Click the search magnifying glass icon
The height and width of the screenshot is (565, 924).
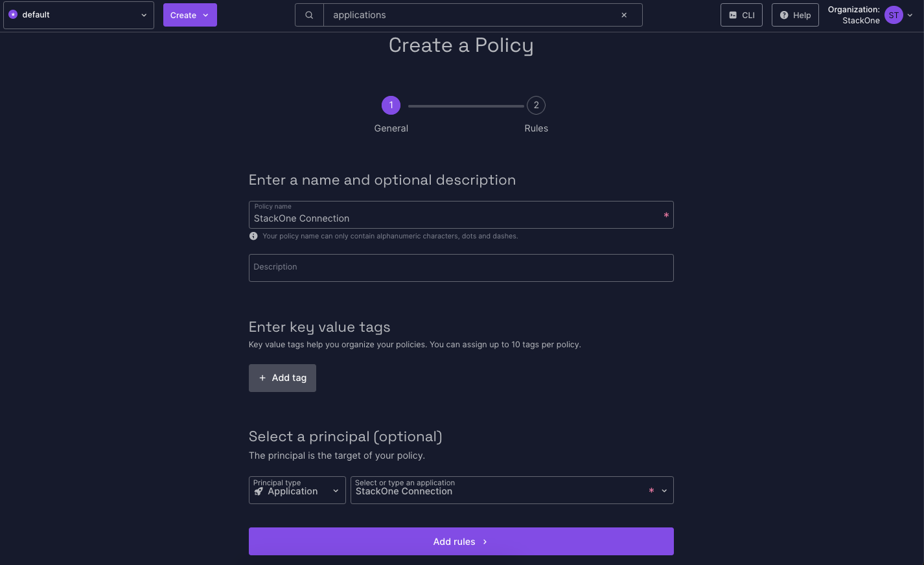pos(309,14)
